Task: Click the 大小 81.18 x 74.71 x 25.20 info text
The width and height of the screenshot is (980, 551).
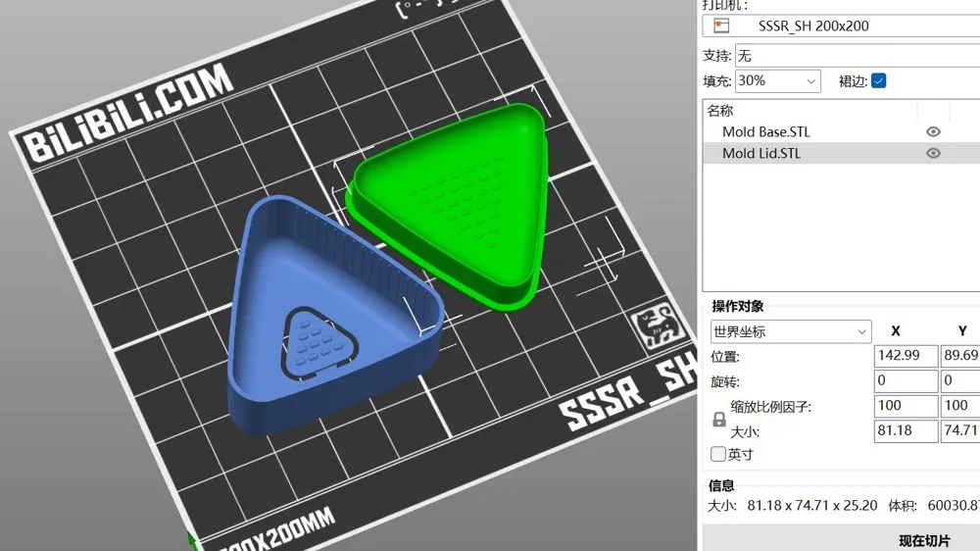Action: [x=793, y=505]
